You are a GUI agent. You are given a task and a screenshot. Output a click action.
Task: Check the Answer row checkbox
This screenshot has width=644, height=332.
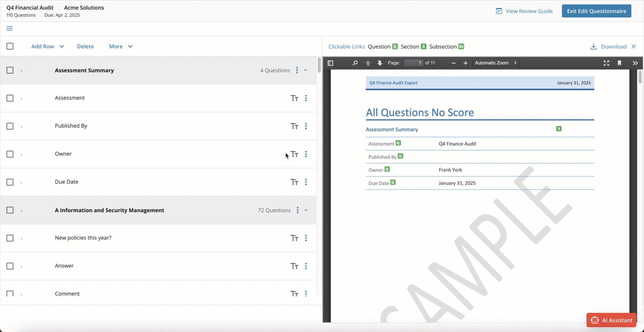pyautogui.click(x=10, y=266)
